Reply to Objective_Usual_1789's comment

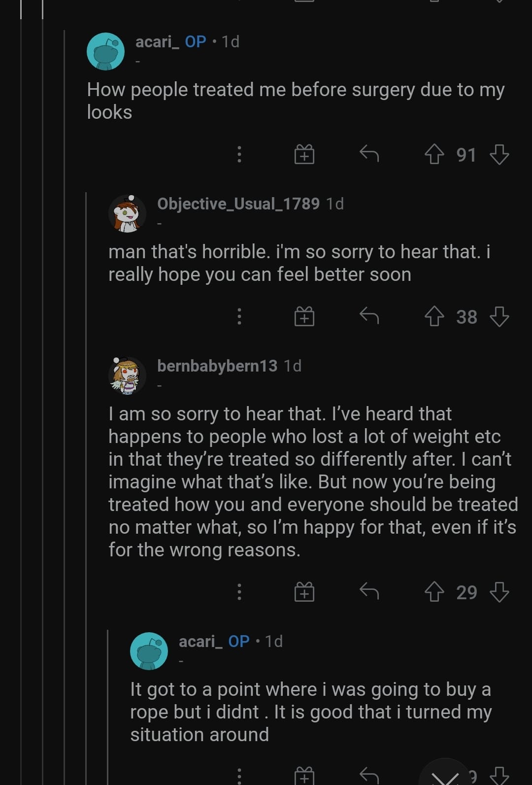coord(369,316)
